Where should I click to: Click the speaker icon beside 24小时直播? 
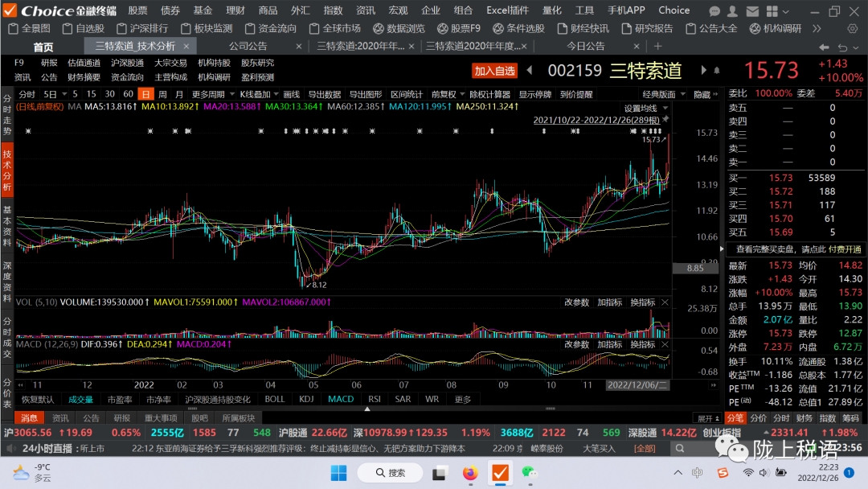click(x=10, y=449)
